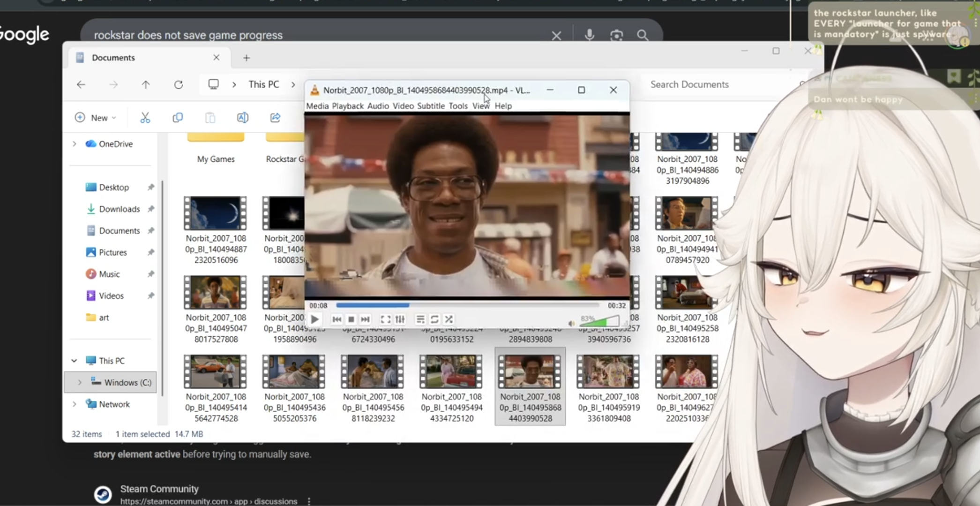This screenshot has width=980, height=506.
Task: Refresh the Documents folder
Action: [x=179, y=84]
